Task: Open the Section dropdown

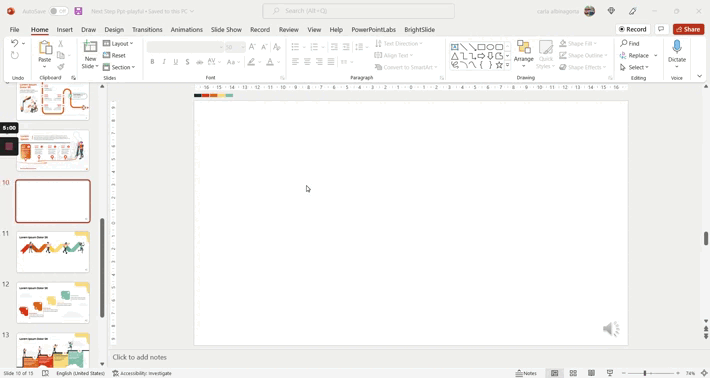Action: coord(119,67)
